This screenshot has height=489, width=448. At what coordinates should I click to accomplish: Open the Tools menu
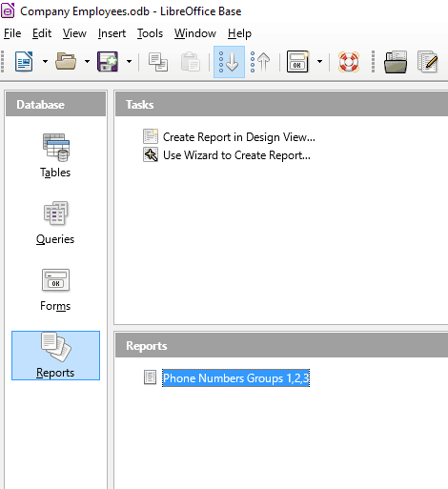point(150,33)
